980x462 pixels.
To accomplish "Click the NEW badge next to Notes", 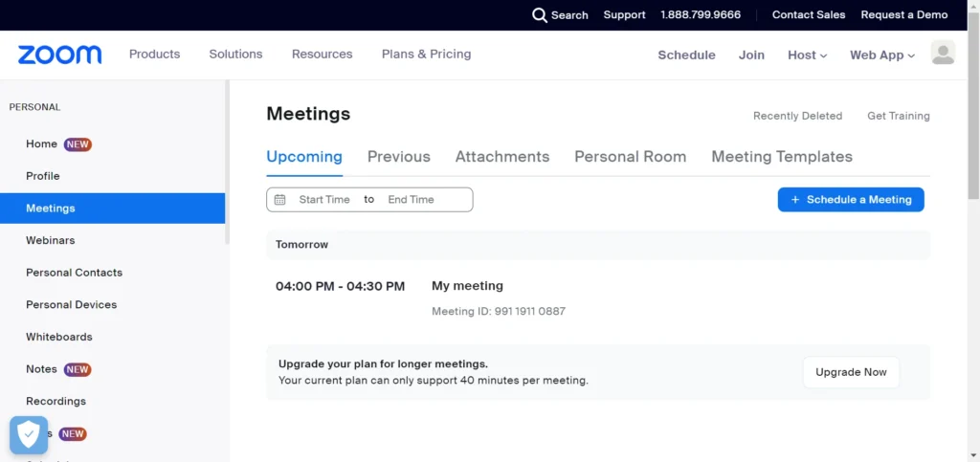I will [78, 369].
